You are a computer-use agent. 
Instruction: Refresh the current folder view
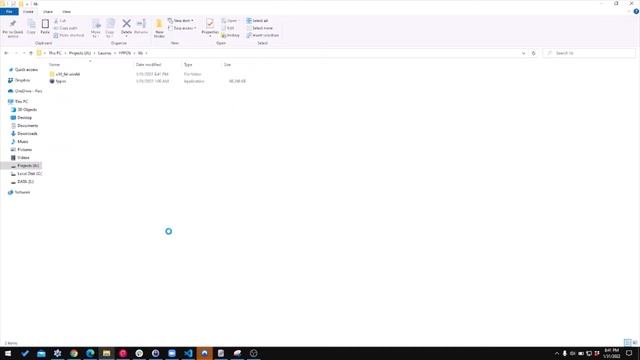coord(533,53)
